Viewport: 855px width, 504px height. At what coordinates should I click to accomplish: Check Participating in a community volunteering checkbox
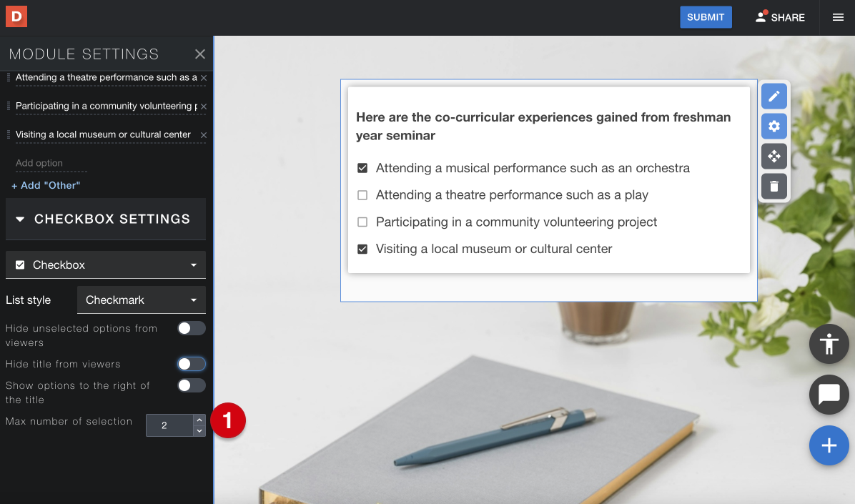pyautogui.click(x=362, y=222)
